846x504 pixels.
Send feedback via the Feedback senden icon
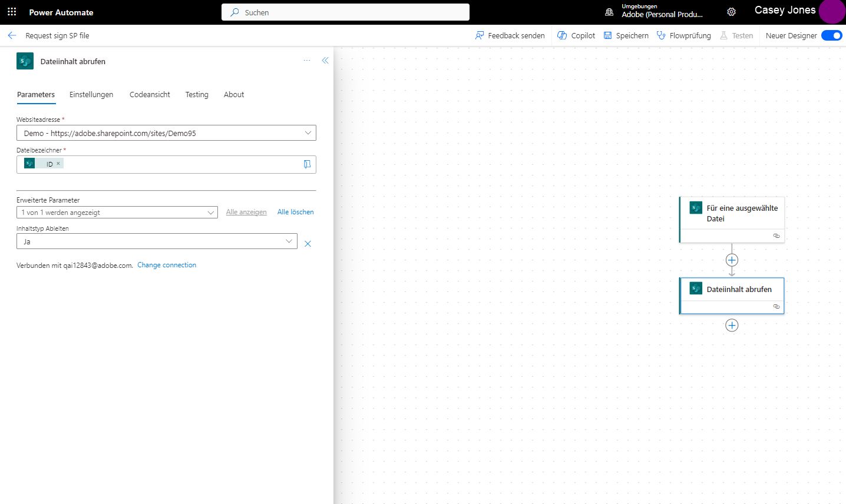click(x=509, y=35)
